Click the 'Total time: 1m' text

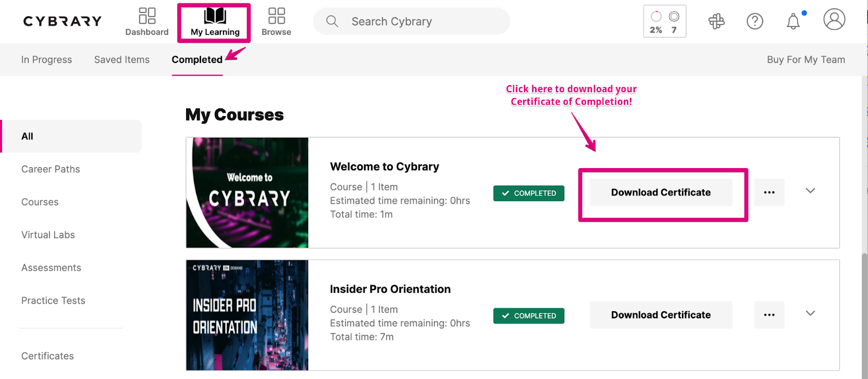click(x=361, y=215)
